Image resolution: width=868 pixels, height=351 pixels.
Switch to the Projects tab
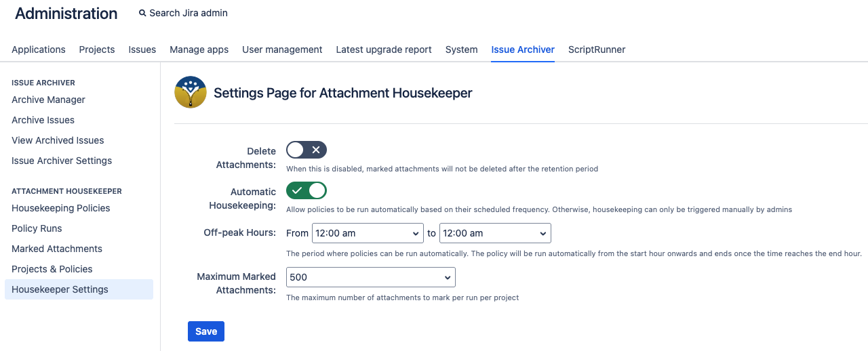pos(97,49)
